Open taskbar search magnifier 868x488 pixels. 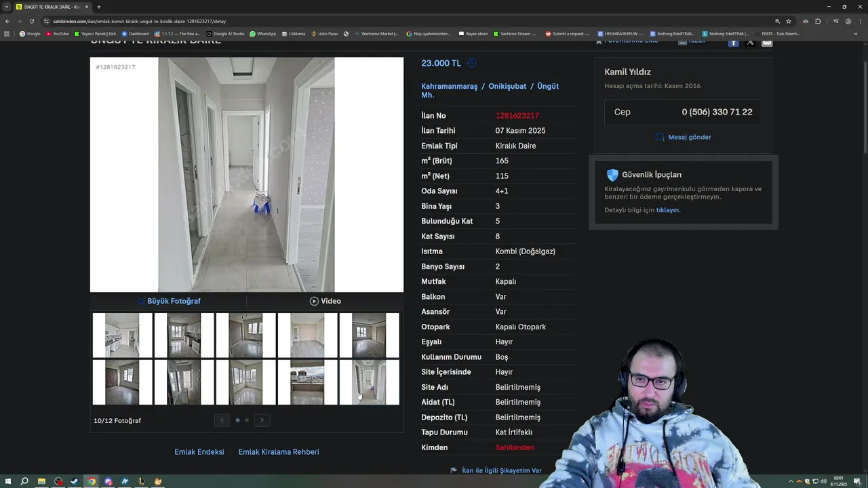pyautogui.click(x=24, y=481)
